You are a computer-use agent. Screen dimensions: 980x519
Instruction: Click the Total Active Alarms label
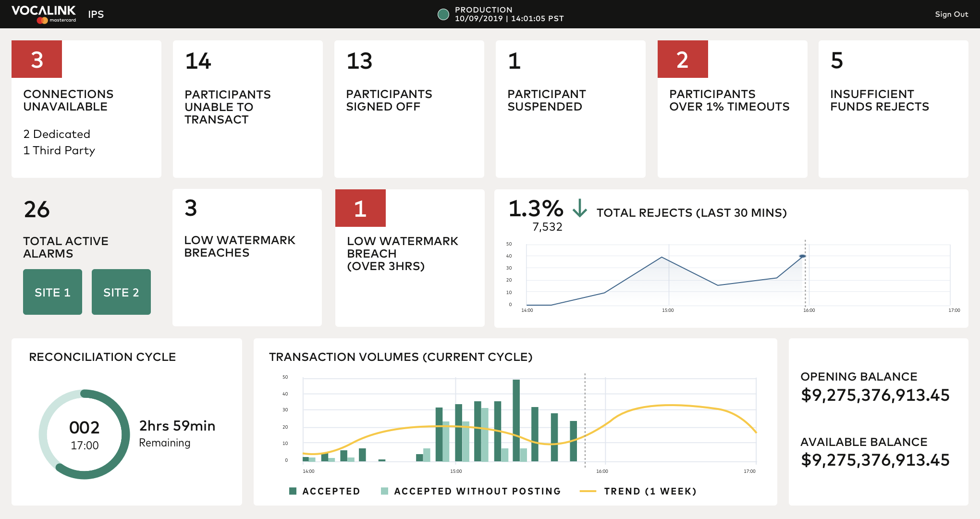tap(66, 247)
